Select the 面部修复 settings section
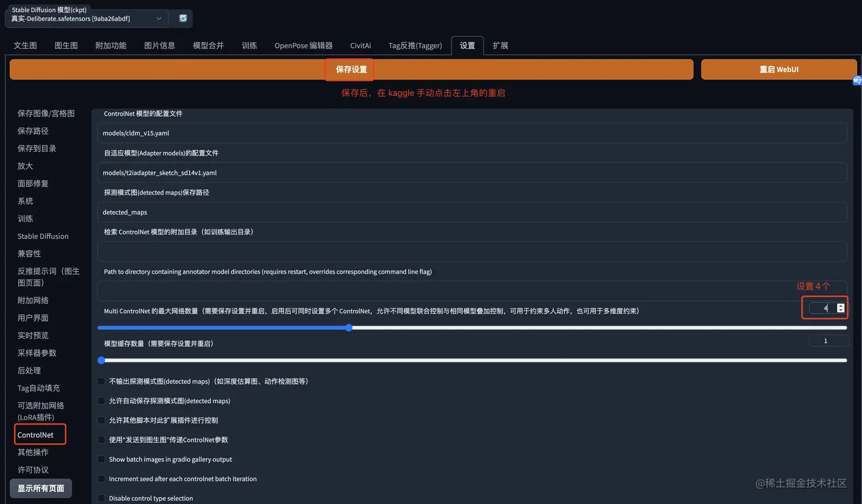 point(33,184)
